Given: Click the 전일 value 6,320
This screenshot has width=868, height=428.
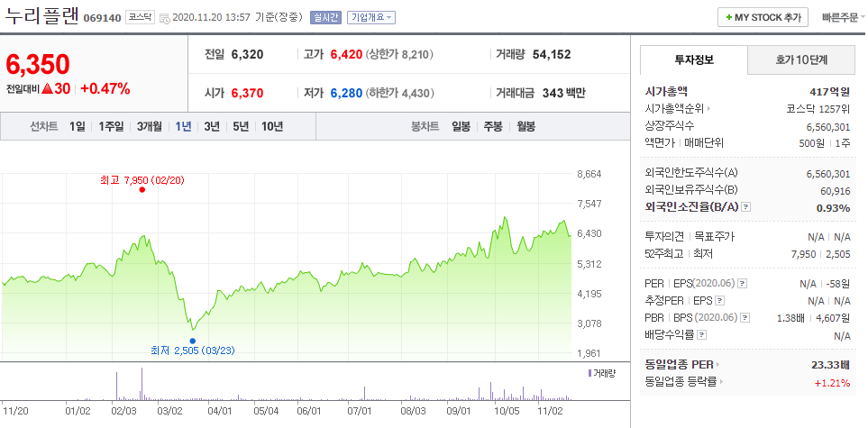Looking at the screenshot, I should tap(248, 54).
